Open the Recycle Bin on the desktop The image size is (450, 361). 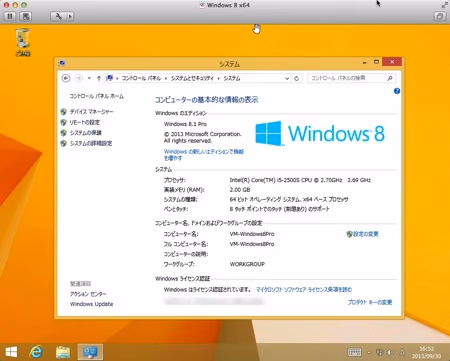(x=23, y=42)
